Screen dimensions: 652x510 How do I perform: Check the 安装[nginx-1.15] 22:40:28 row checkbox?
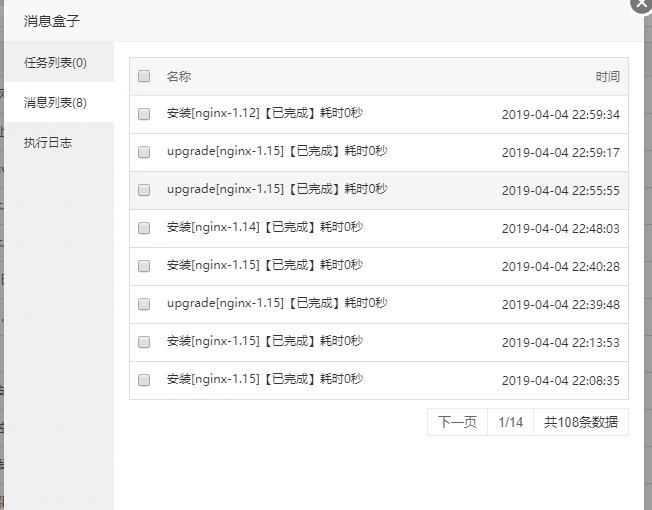144,266
